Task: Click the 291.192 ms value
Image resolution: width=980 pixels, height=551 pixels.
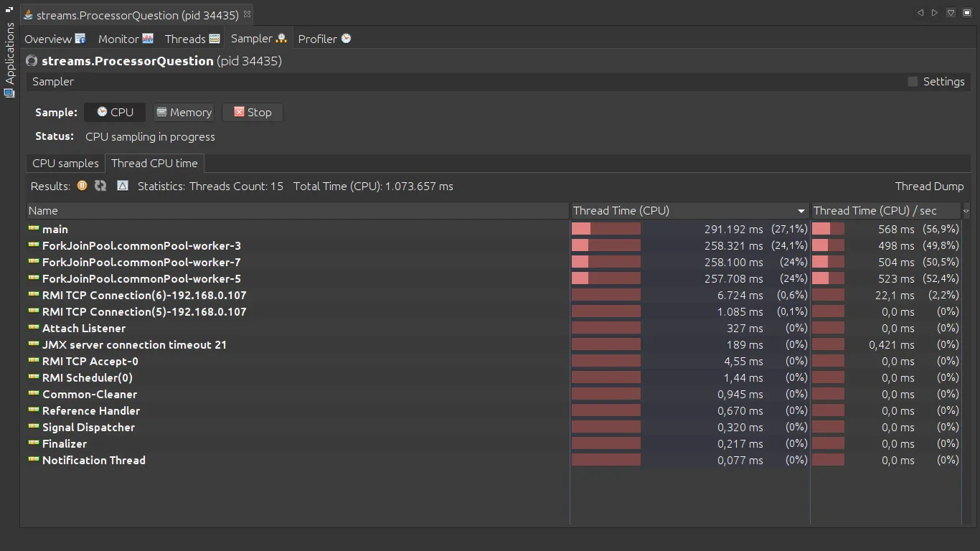Action: [734, 230]
